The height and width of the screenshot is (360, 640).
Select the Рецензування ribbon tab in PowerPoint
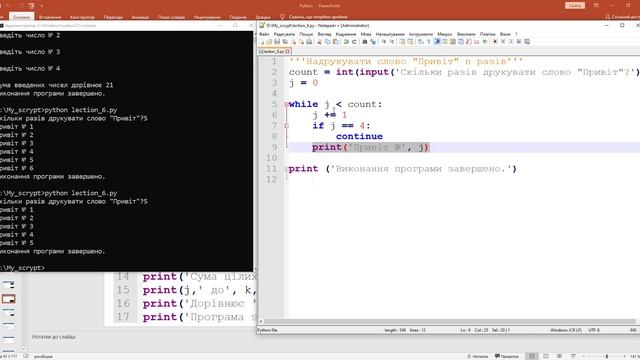(x=207, y=17)
